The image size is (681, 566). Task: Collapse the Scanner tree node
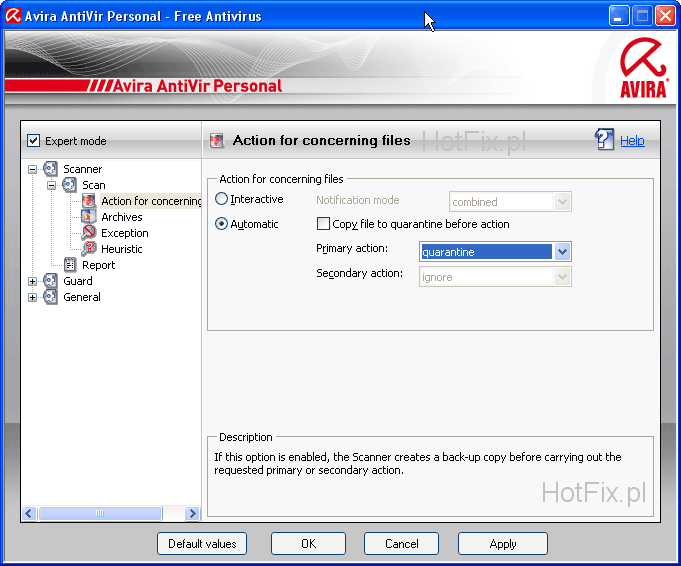tap(33, 169)
